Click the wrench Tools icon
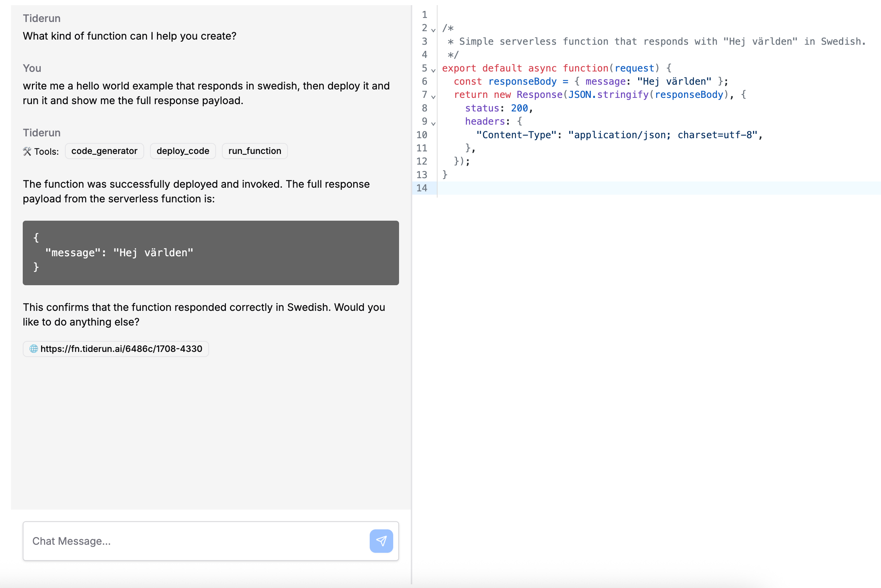Screen dimensions: 881x588 (x=27, y=151)
